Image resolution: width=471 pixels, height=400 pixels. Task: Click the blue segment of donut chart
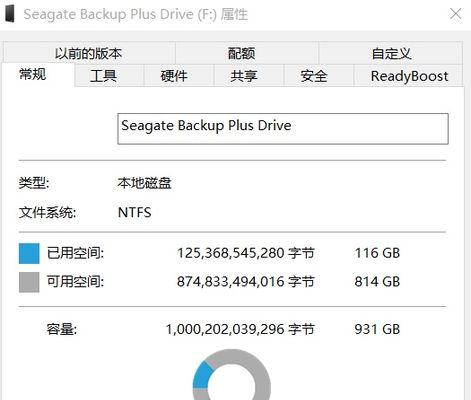click(202, 376)
